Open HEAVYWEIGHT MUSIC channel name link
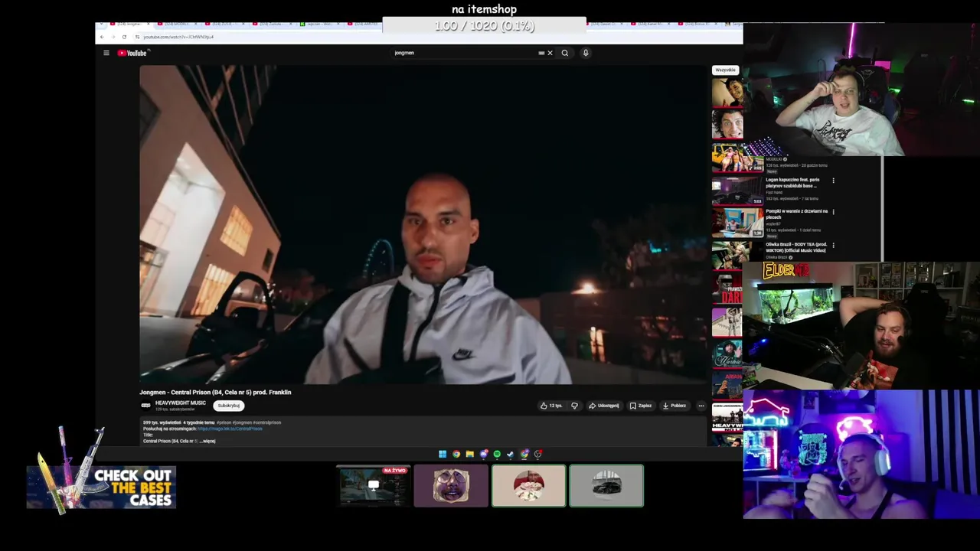This screenshot has width=980, height=551. coord(181,403)
